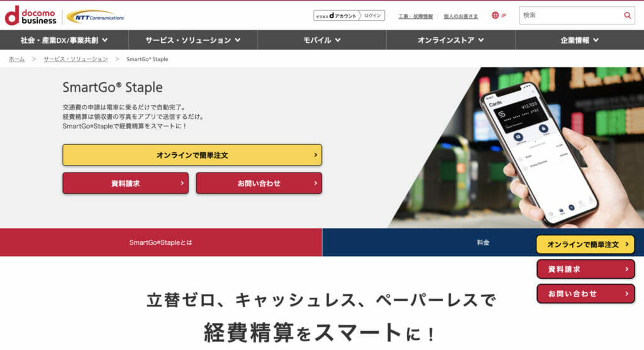Open the 工事・故障情報 link
The width and height of the screenshot is (644, 350).
[415, 16]
